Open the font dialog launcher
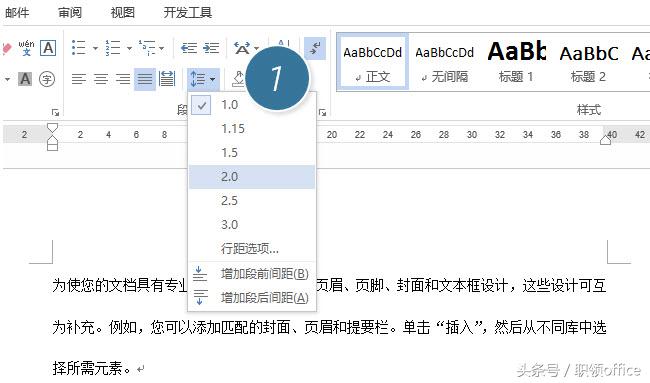The height and width of the screenshot is (383, 650). pos(55,113)
